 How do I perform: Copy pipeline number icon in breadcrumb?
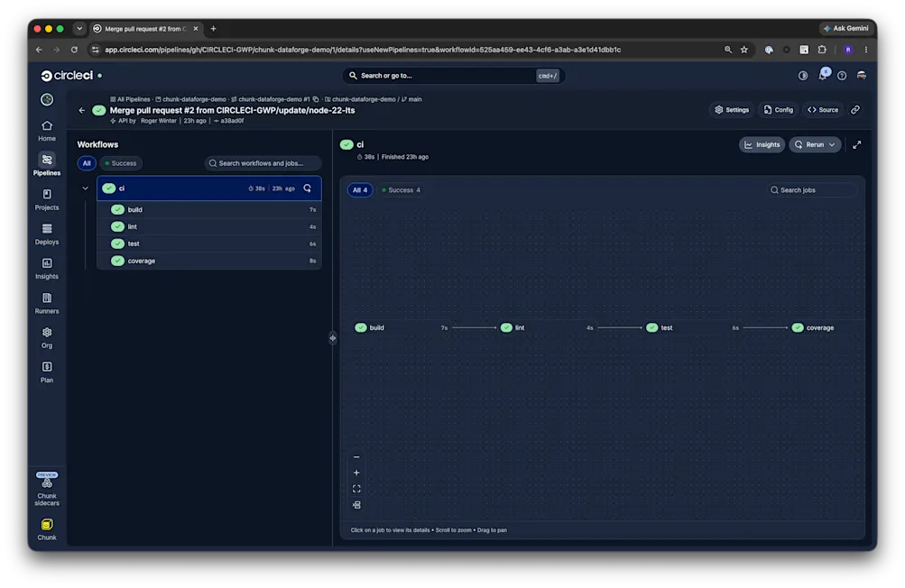[x=316, y=99]
